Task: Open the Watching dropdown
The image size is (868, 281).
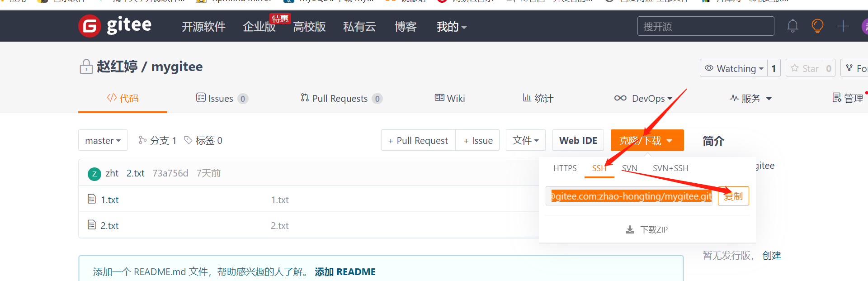Action: (734, 68)
